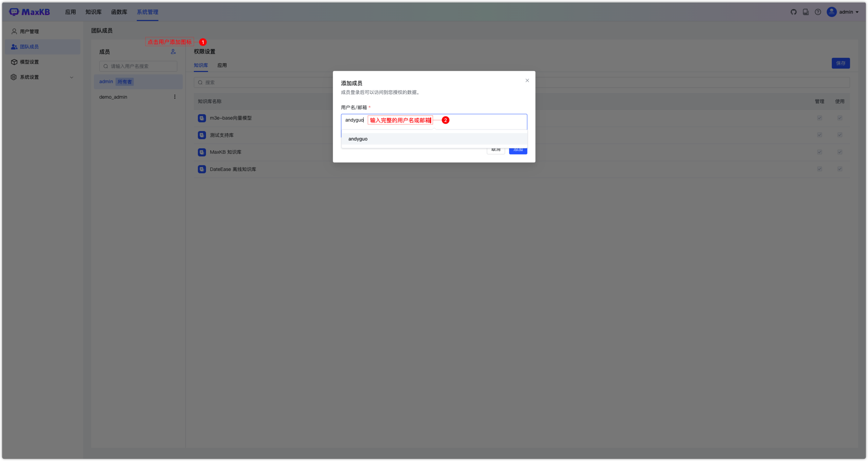The width and height of the screenshot is (868, 461).
Task: Switch to the 应用 permission tab
Action: pyautogui.click(x=222, y=65)
